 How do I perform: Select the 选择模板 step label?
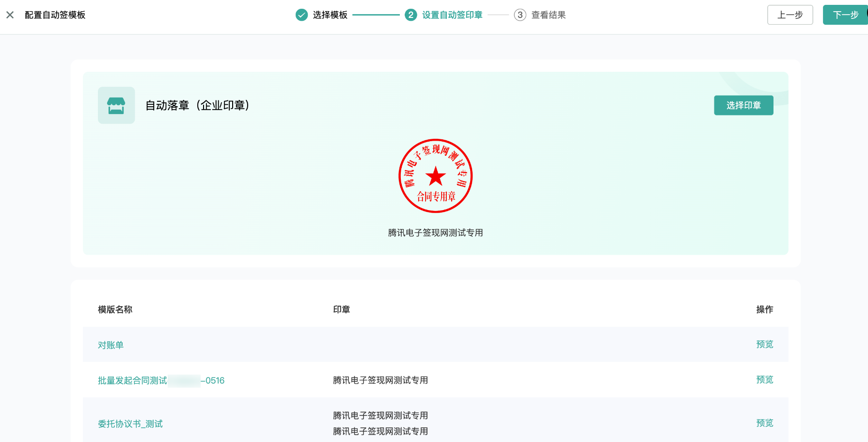coord(330,15)
